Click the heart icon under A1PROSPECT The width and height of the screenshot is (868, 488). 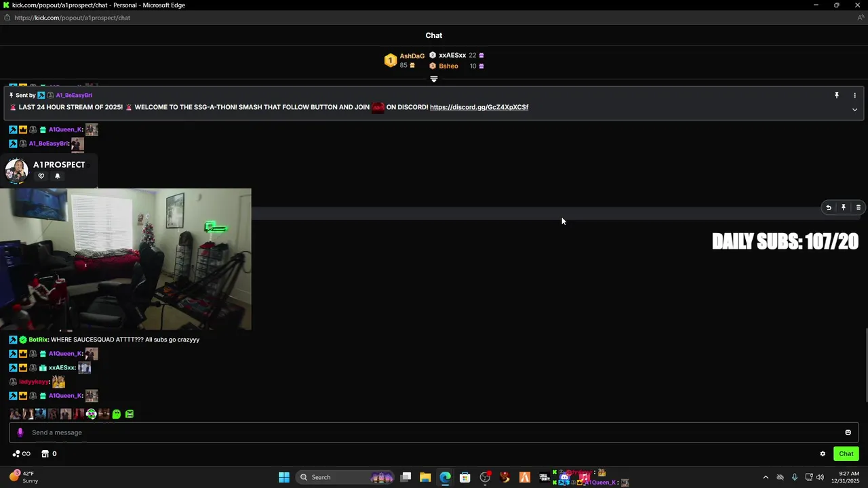[x=41, y=176]
